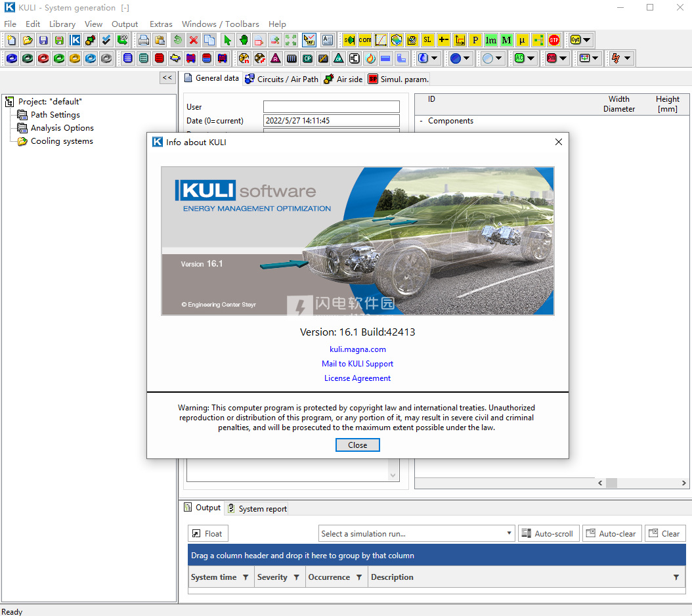This screenshot has width=692, height=616.
Task: Click the yellow SL toolbar icon
Action: (x=427, y=40)
